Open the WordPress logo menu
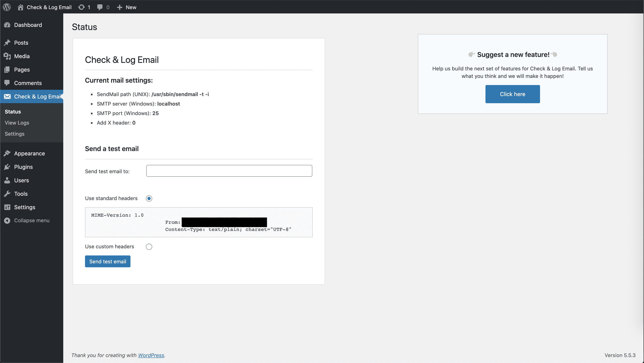The height and width of the screenshot is (363, 644). 7,7
